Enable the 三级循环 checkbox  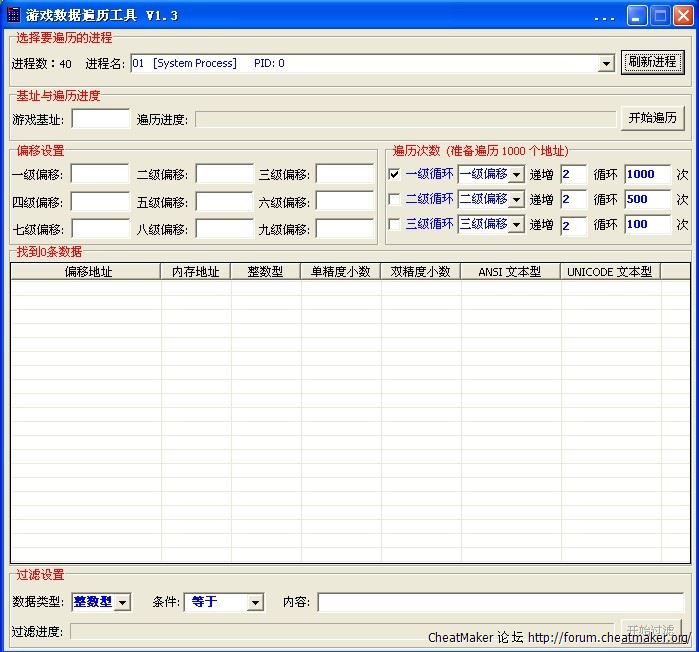pyautogui.click(x=394, y=224)
